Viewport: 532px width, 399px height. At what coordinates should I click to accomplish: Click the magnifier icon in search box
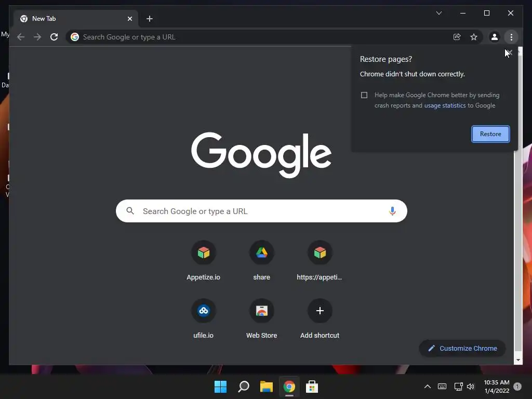130,211
